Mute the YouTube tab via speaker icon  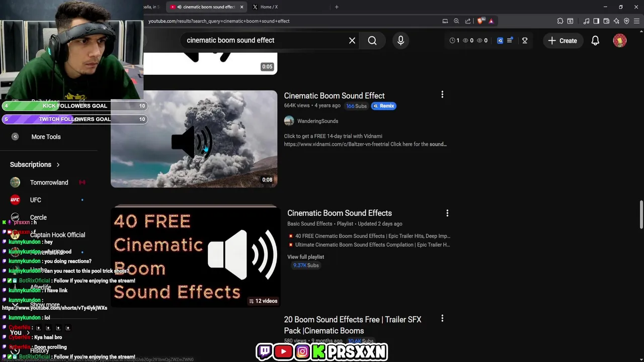click(180, 7)
